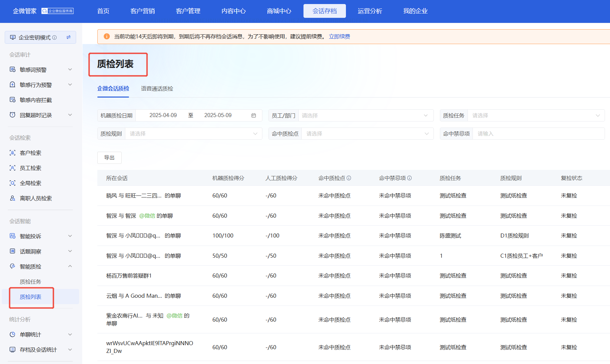Click the 客户检索 sidebar icon
This screenshot has height=364, width=610.
[12, 153]
